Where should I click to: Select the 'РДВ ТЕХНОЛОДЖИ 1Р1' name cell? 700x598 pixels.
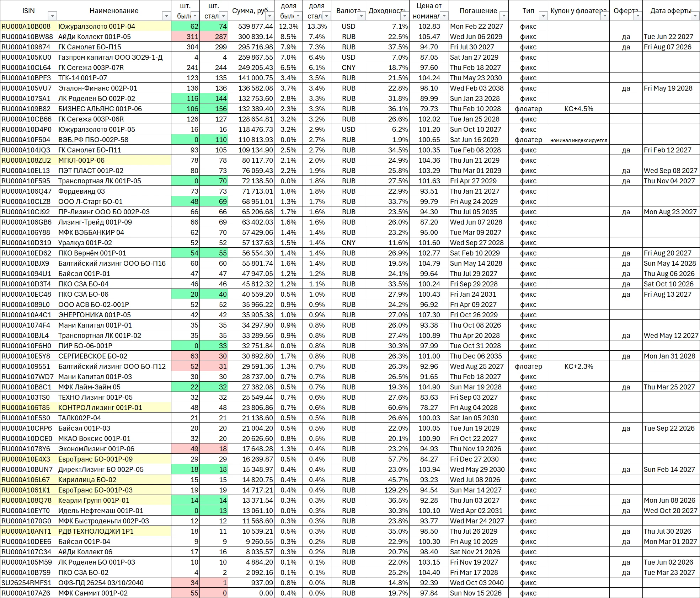pyautogui.click(x=114, y=531)
